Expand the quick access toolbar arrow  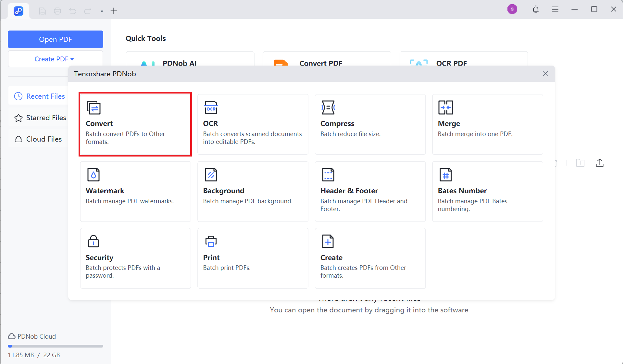click(102, 11)
